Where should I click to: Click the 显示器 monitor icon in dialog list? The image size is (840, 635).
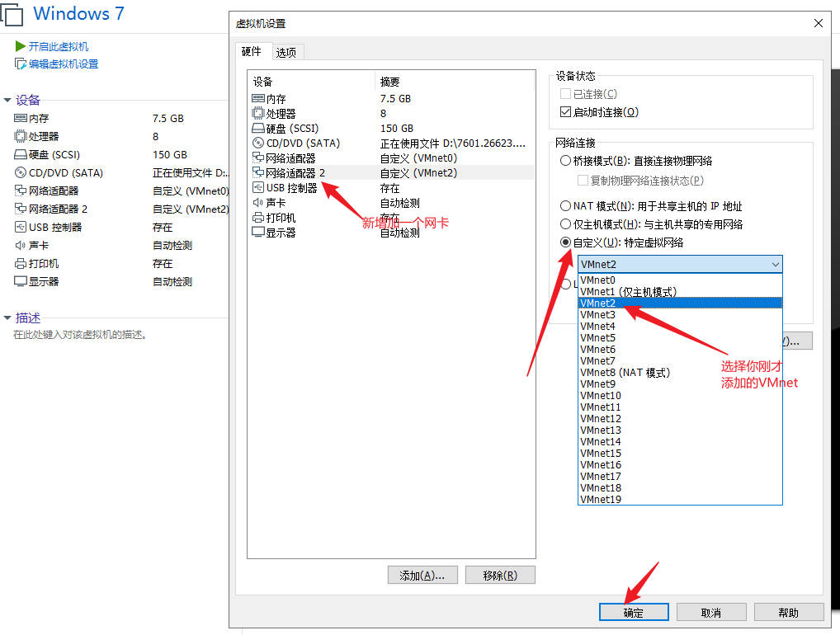pos(257,233)
